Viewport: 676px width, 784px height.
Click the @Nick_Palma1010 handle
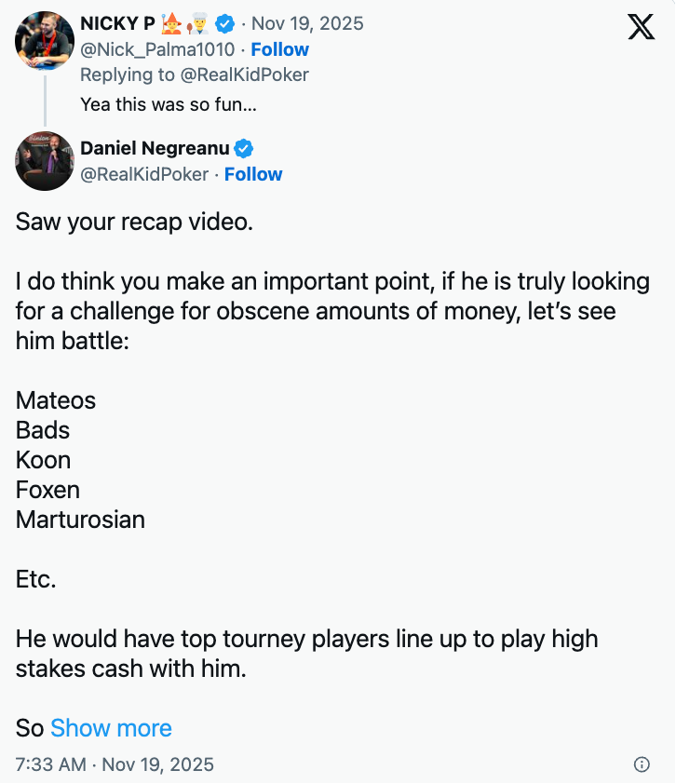tap(157, 49)
